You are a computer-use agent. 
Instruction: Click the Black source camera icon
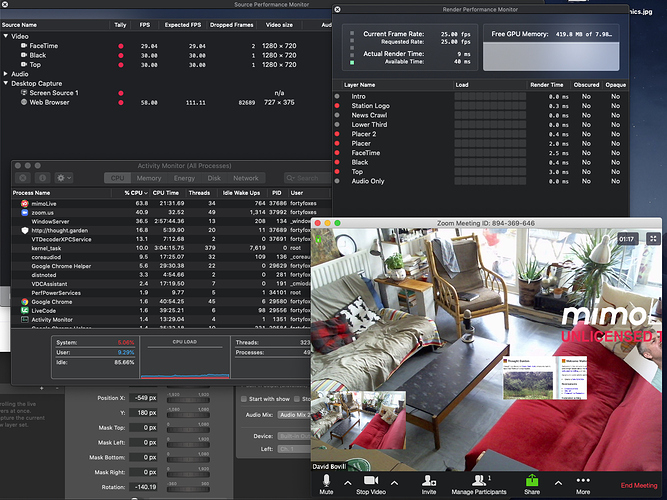24,55
